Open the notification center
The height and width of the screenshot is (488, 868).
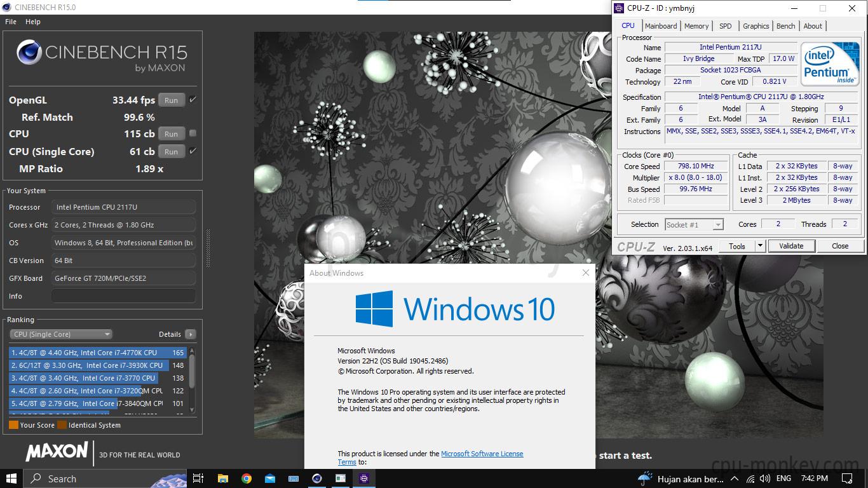coord(847,478)
